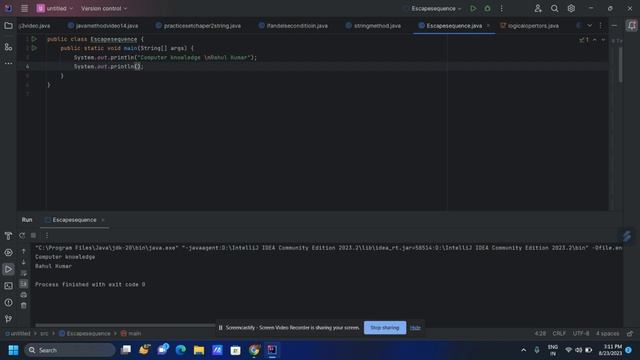This screenshot has width=640, height=360.
Task: Open IDE settings gear
Action: 571,8
